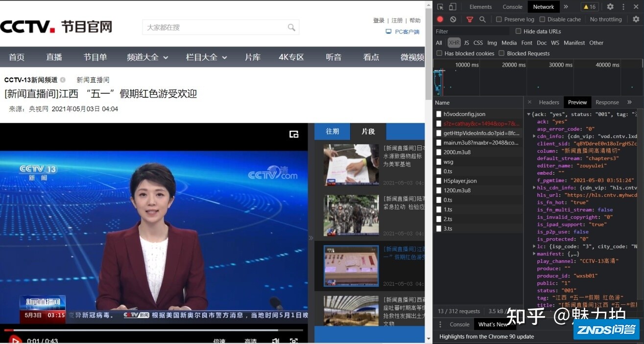Open Network settings gear next to throttling
This screenshot has width=644, height=344.
pyautogui.click(x=636, y=20)
